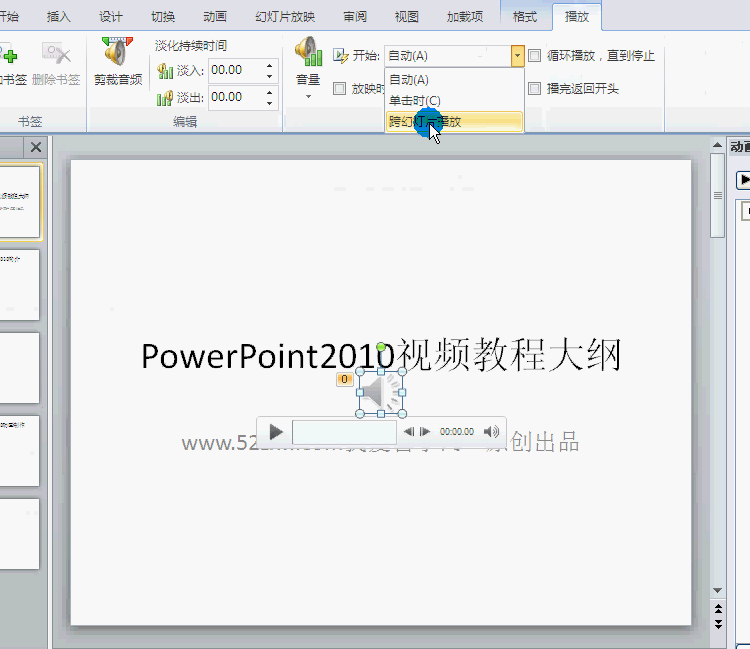Click the 淡入 fade-in time field

235,70
